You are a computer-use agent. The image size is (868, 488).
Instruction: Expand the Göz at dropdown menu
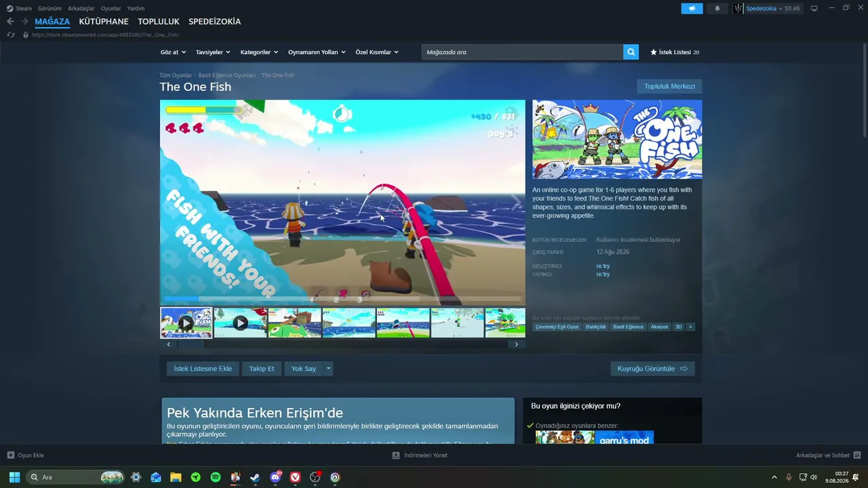pyautogui.click(x=173, y=52)
